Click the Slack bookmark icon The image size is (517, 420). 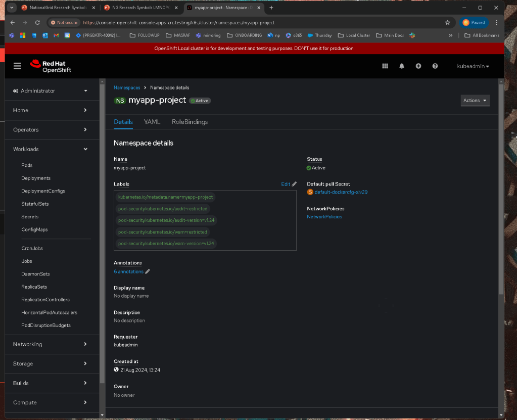(412, 35)
